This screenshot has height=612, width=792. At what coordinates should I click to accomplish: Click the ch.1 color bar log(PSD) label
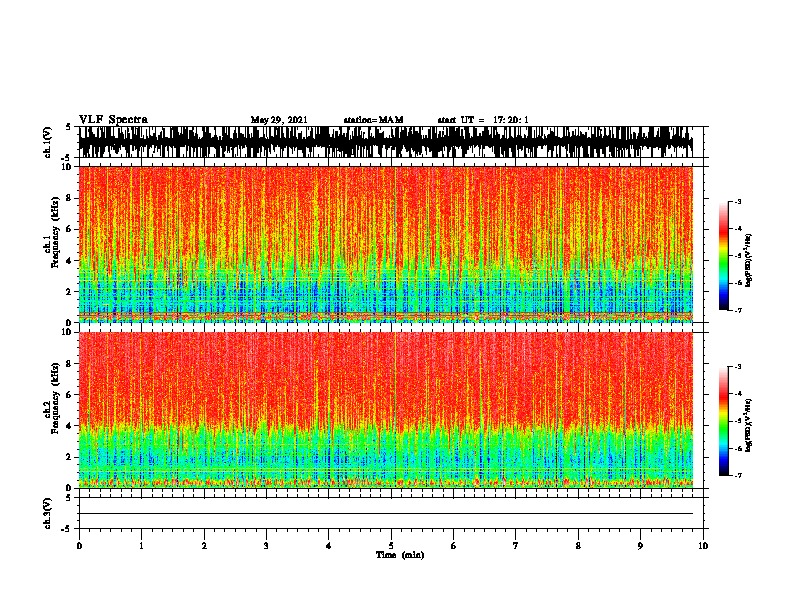[748, 260]
